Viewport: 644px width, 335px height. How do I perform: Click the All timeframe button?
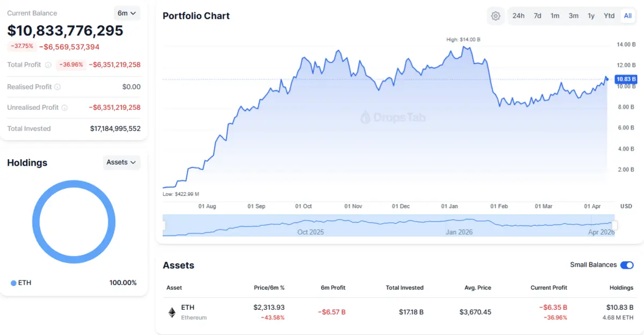coord(627,16)
